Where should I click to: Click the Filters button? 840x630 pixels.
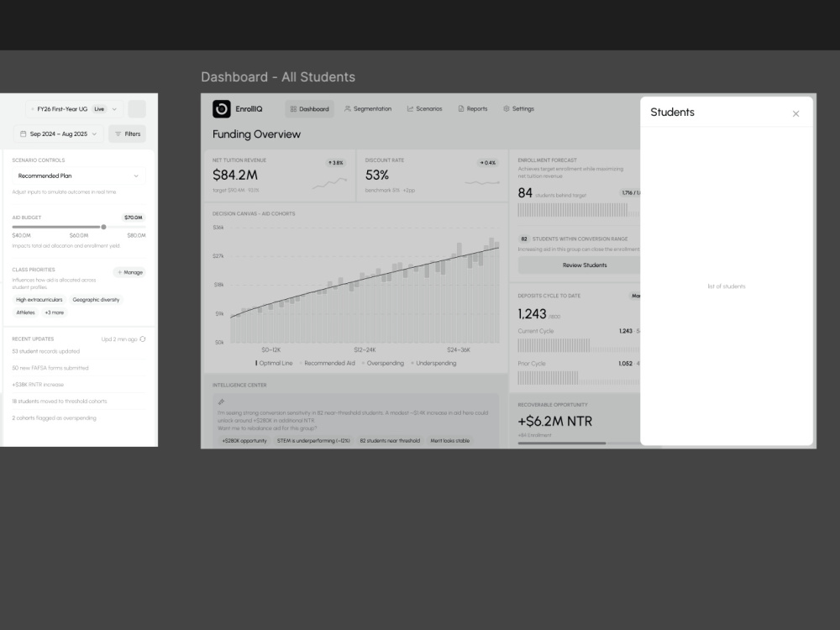[128, 134]
